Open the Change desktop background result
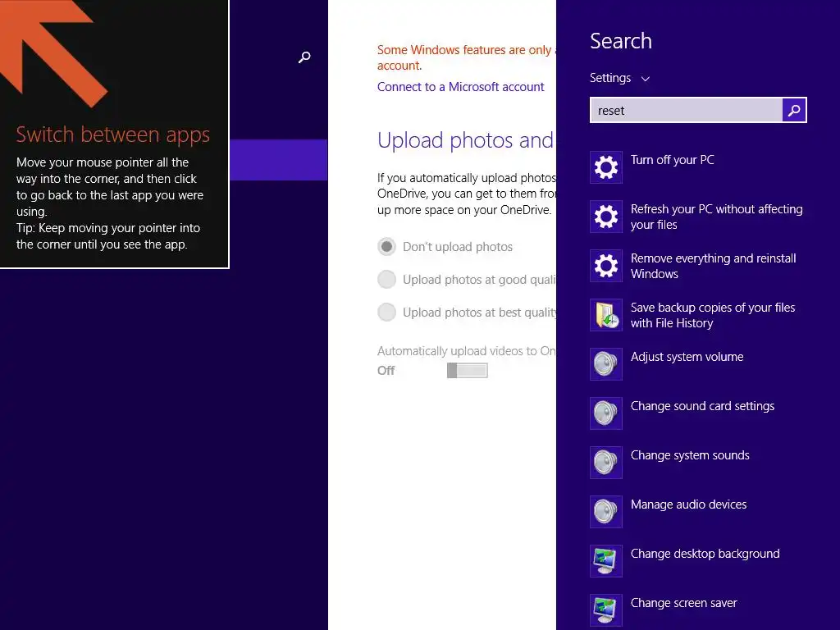Viewport: 840px width, 630px height. 699,561
